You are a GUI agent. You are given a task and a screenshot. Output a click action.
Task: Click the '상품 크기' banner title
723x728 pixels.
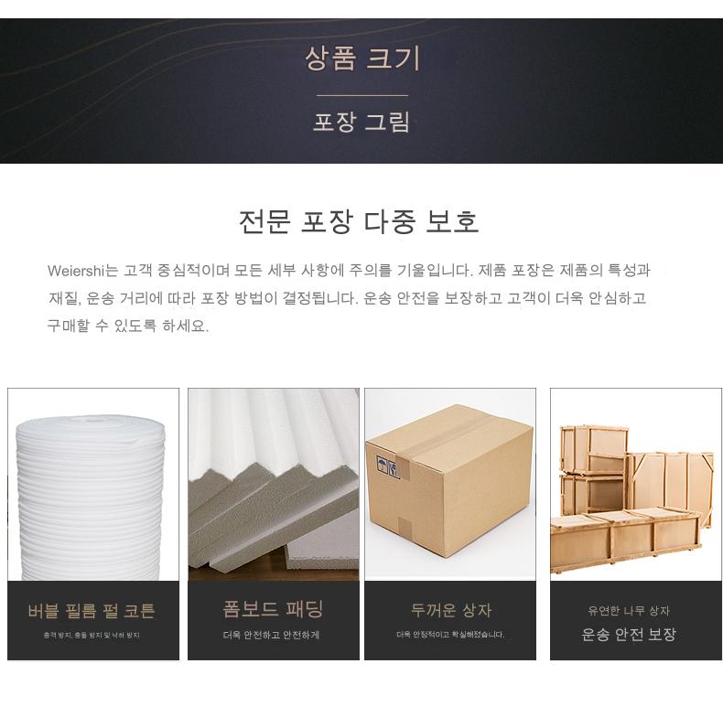pos(362,58)
